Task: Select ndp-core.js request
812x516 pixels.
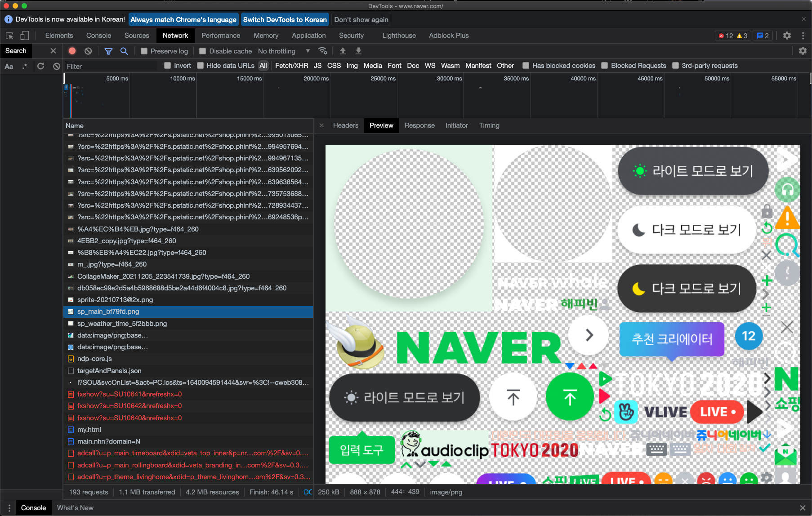Action: 188,359
